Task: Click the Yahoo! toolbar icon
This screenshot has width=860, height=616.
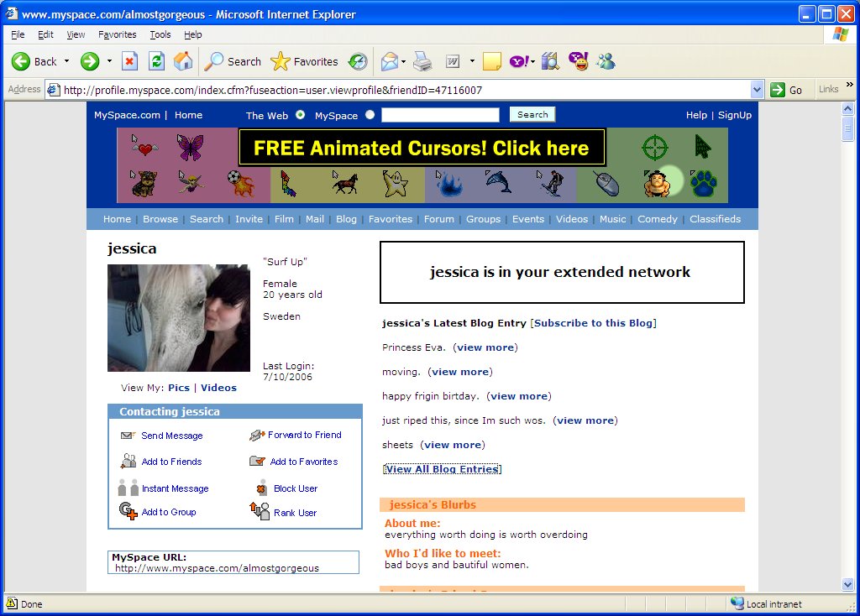Action: coord(519,61)
